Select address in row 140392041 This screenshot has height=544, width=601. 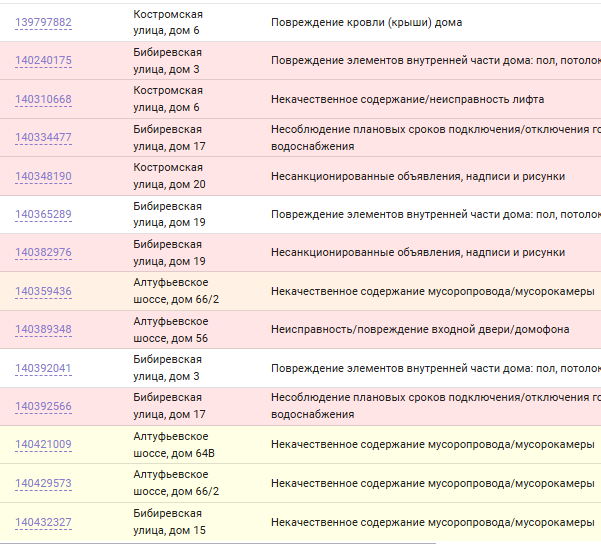point(167,368)
